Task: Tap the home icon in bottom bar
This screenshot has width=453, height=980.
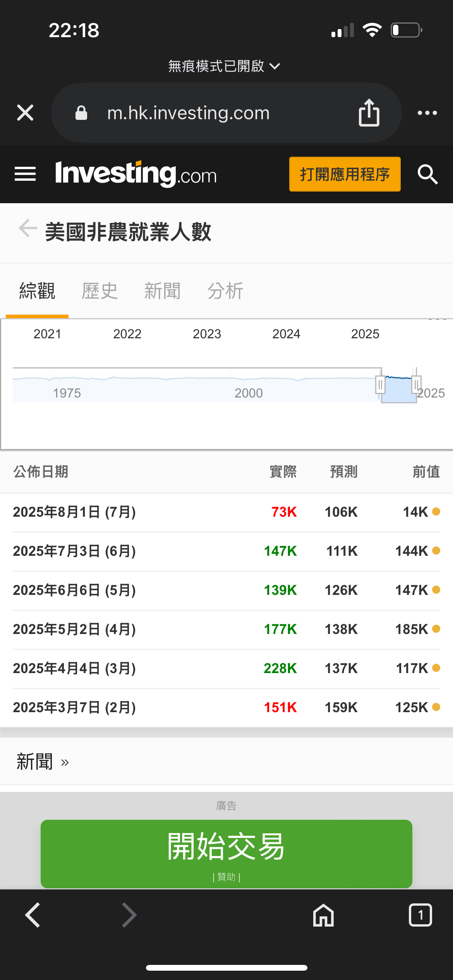Action: 323,915
